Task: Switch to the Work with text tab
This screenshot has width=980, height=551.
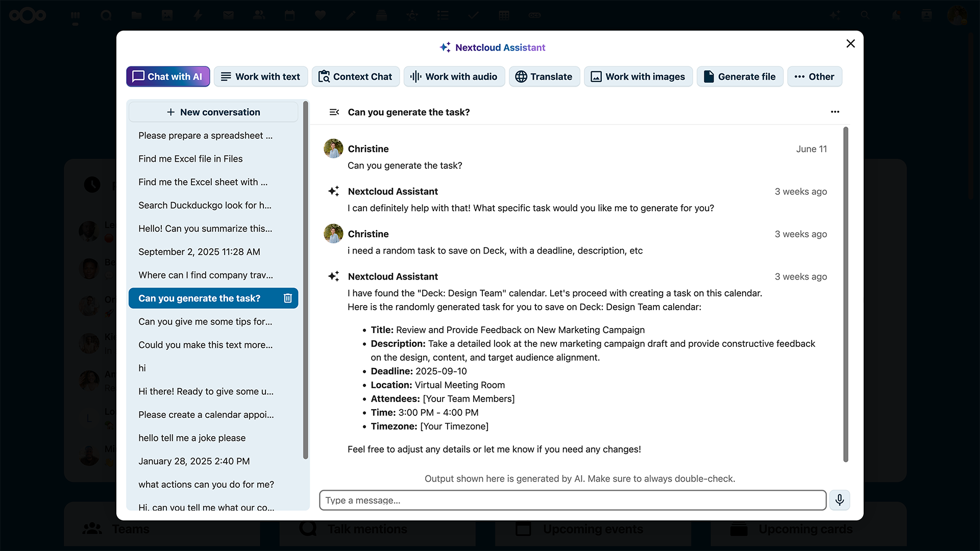Action: point(261,77)
